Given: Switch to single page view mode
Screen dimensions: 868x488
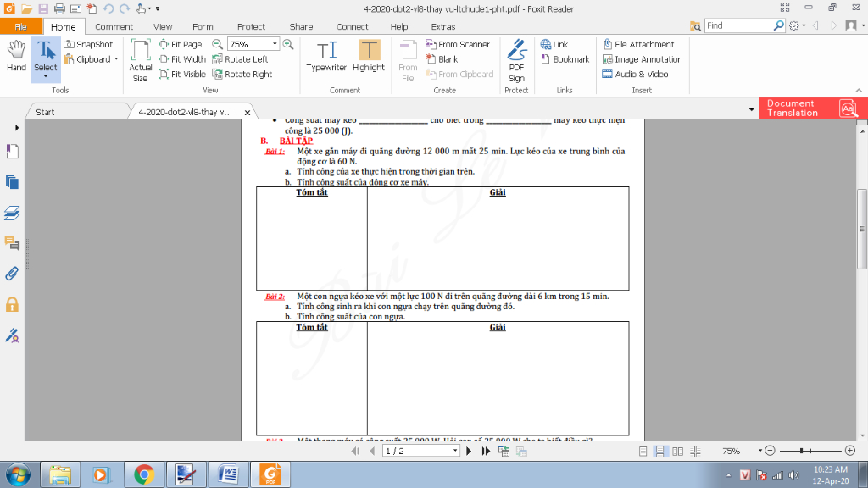Looking at the screenshot, I should [x=643, y=452].
